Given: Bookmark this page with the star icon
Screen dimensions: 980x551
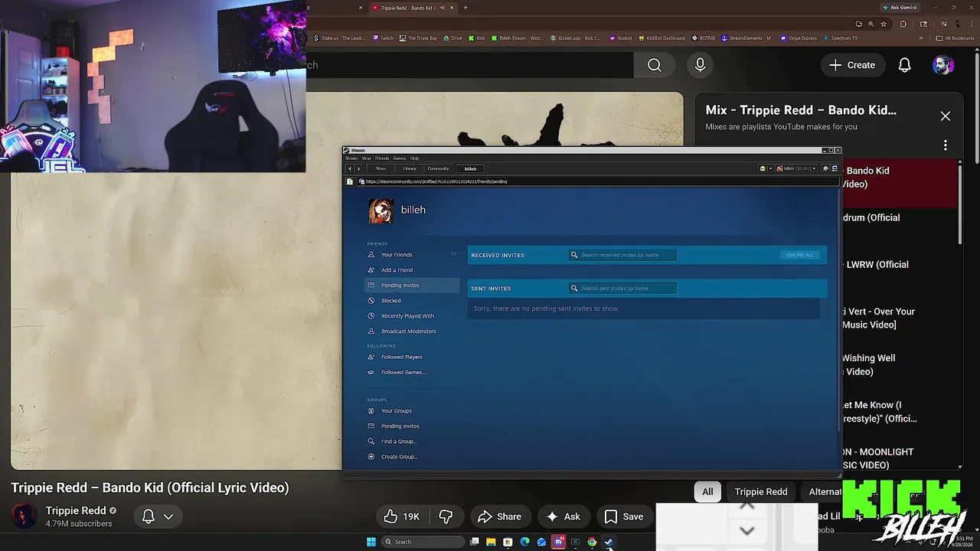Looking at the screenshot, I should pos(884,24).
